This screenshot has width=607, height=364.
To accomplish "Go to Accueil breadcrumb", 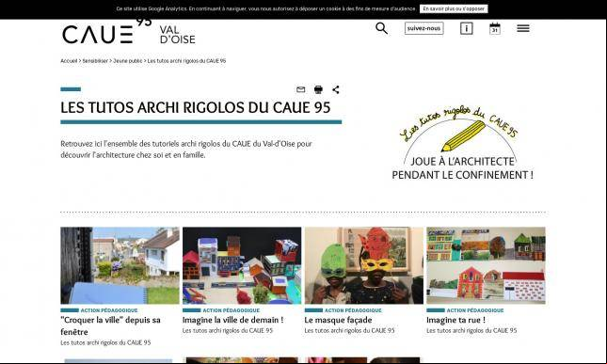I will click(69, 61).
